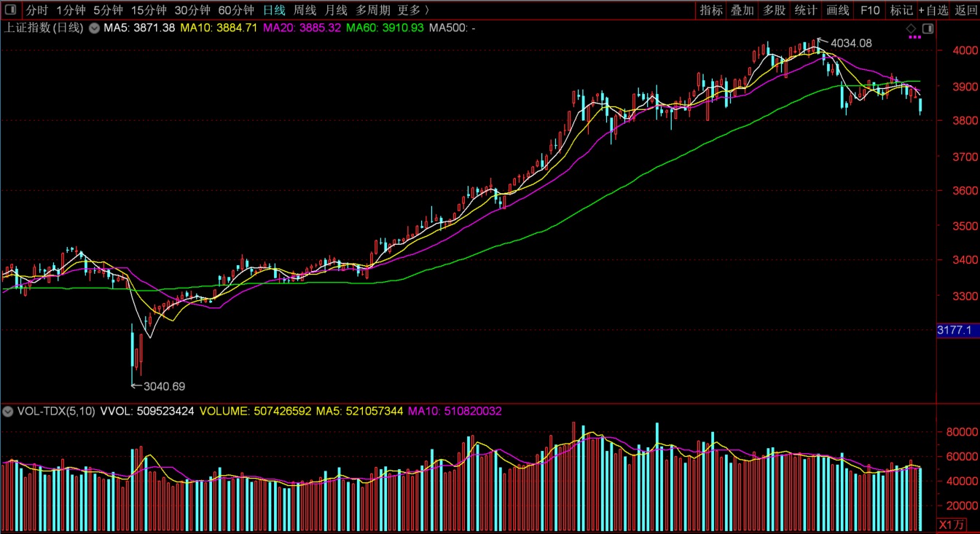Select the 60分钟 period tab
This screenshot has width=980, height=534.
pyautogui.click(x=236, y=10)
